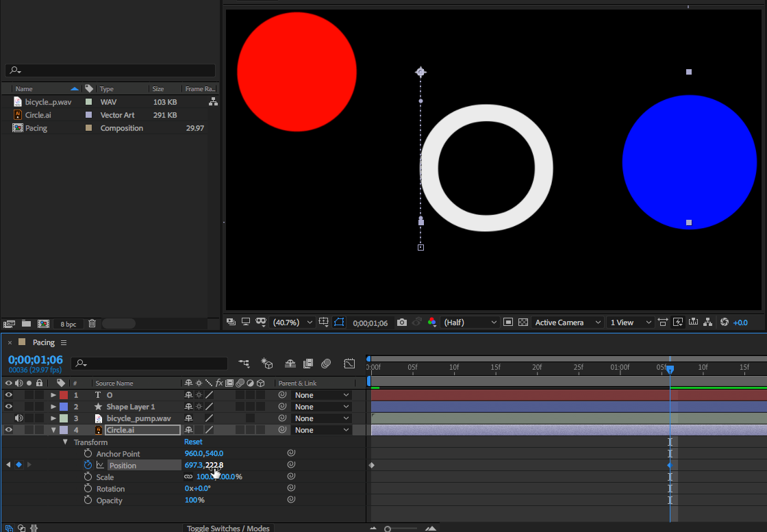Mute audio of bicycle_pump.wav layer
Viewport: 767px width, 532px height.
19,418
